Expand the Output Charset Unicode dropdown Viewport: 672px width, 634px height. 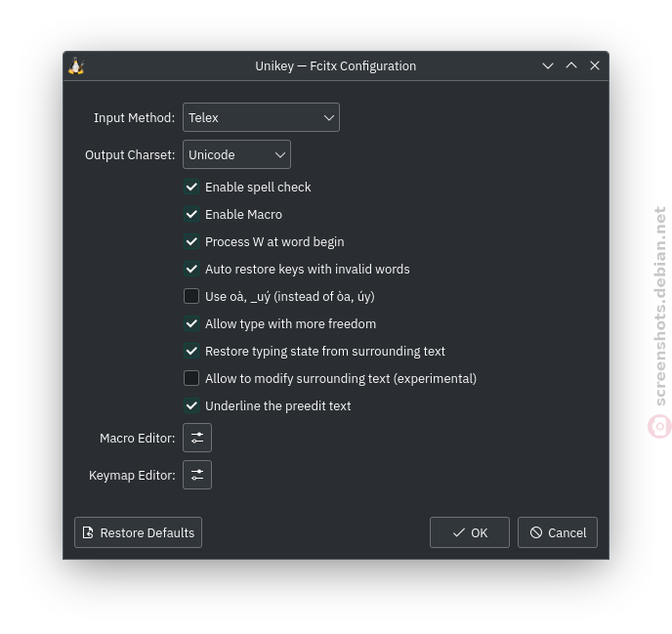(x=236, y=154)
